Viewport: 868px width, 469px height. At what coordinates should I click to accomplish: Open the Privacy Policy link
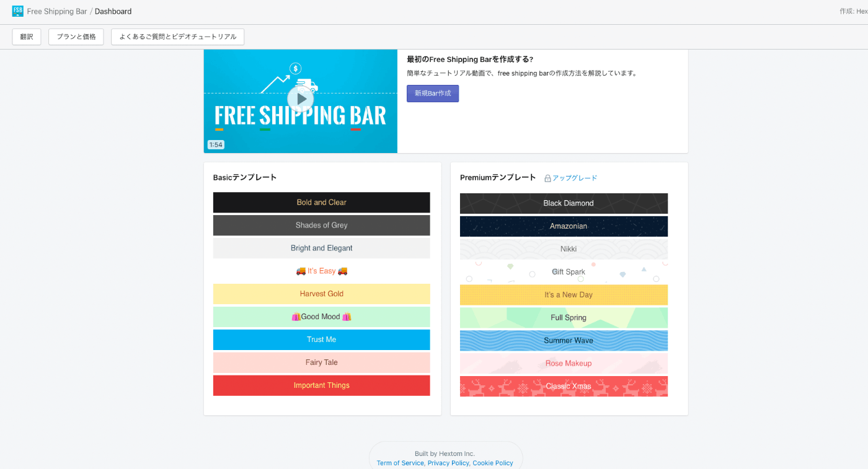pos(448,463)
